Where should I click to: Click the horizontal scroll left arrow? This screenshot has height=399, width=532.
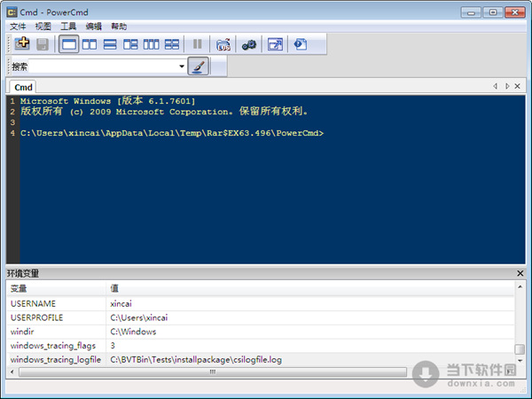coord(12,372)
